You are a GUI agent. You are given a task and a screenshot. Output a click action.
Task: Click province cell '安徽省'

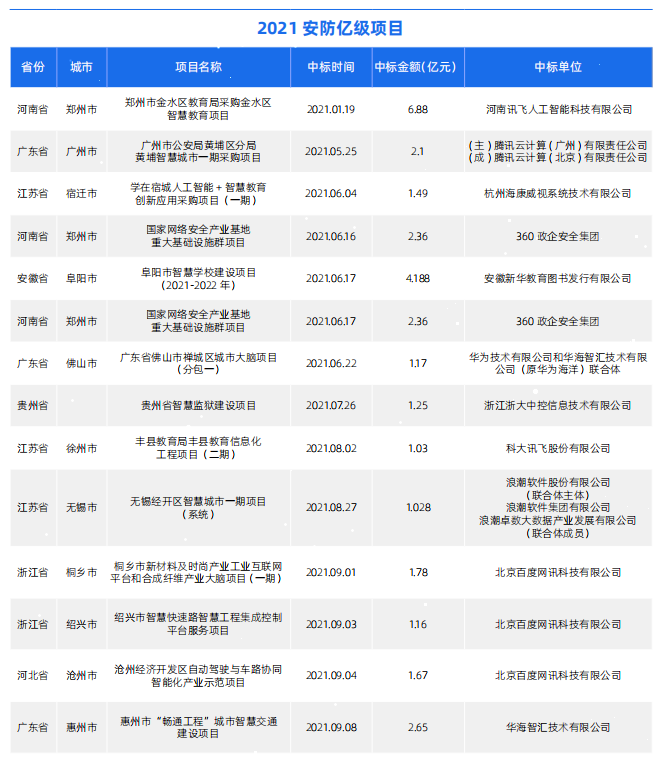[x=33, y=278]
